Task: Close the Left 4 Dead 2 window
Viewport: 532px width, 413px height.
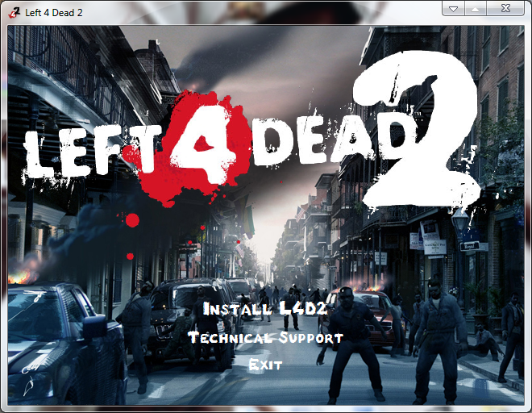Action: click(x=505, y=8)
